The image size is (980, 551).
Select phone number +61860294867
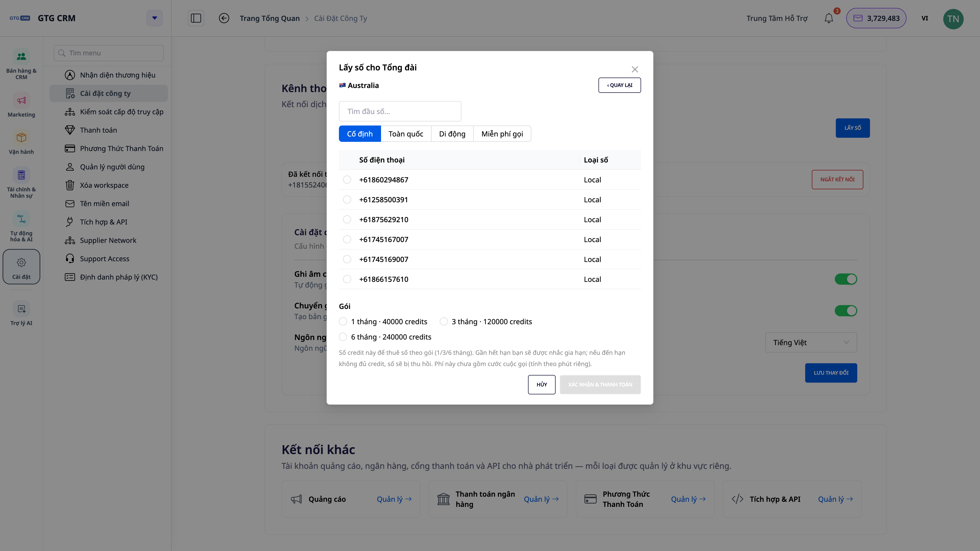(x=347, y=180)
